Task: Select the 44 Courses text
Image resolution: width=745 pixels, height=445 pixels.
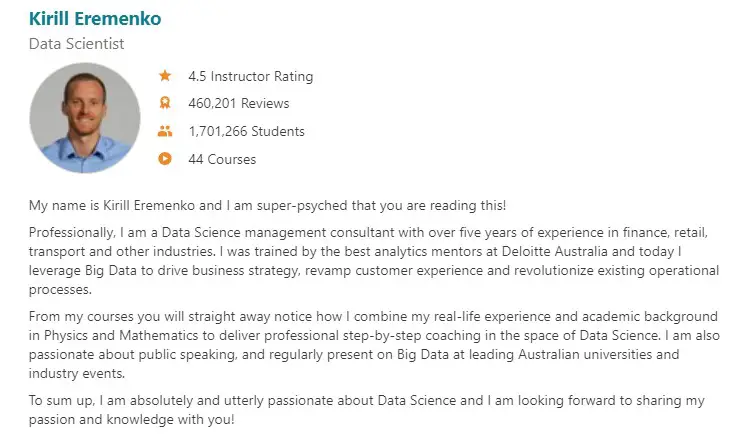Action: tap(222, 159)
